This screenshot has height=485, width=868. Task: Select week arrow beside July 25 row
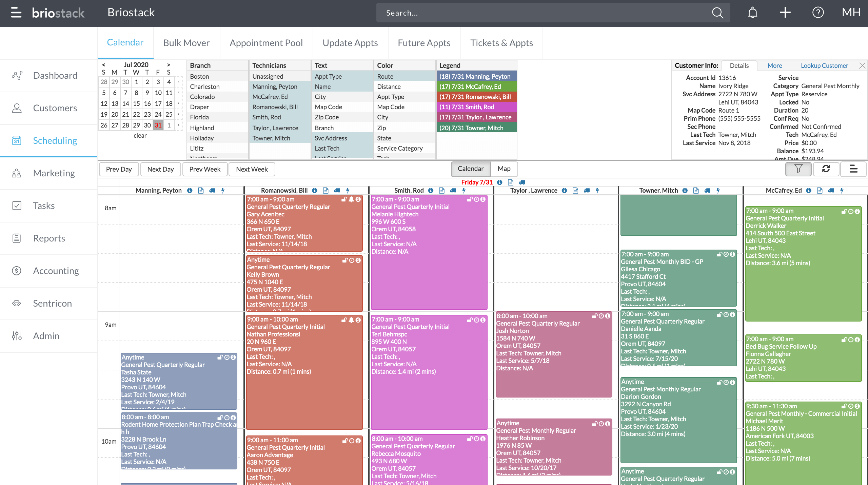179,114
